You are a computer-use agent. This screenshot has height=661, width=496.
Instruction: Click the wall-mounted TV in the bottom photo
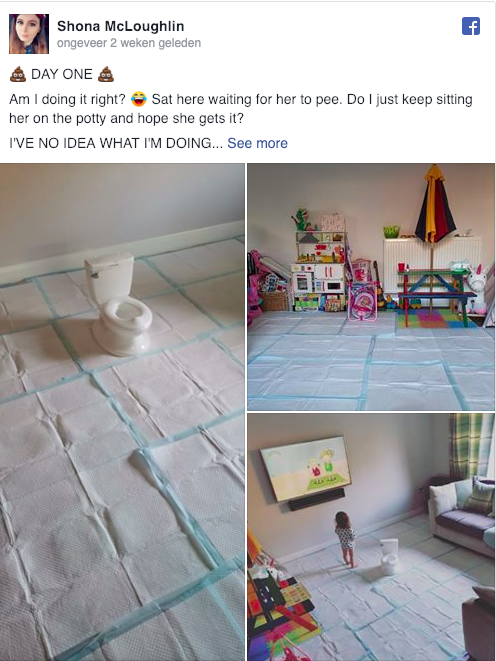(x=306, y=468)
